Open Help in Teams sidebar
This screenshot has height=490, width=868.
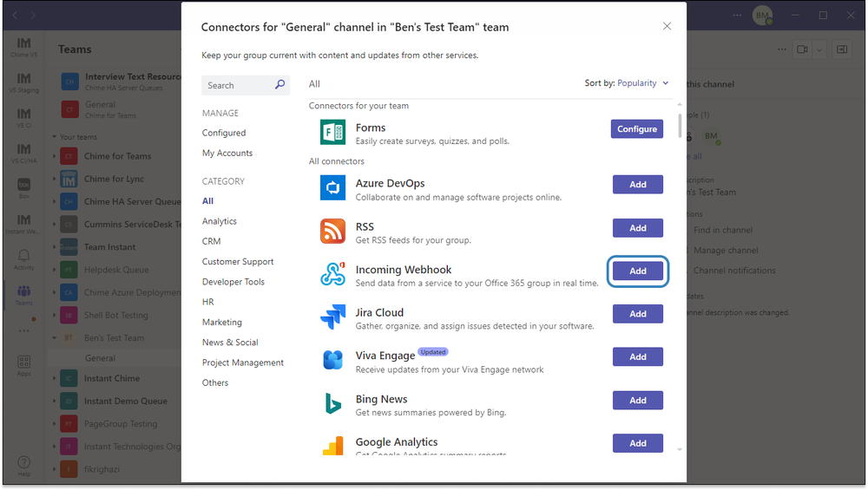23,466
